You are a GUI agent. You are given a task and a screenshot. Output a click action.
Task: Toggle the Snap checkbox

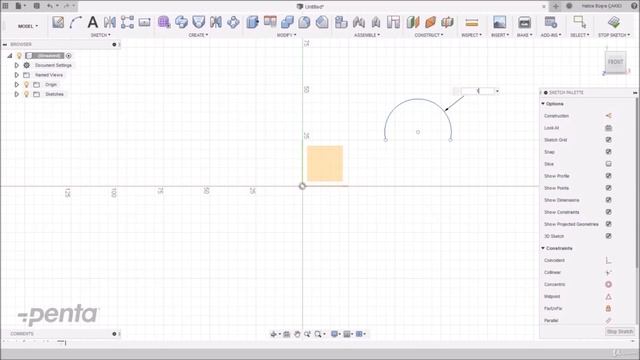pyautogui.click(x=608, y=152)
